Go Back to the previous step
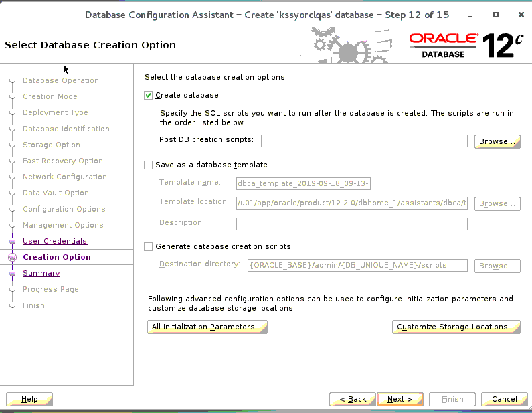Screen dimensions: 532x413 [353, 399]
